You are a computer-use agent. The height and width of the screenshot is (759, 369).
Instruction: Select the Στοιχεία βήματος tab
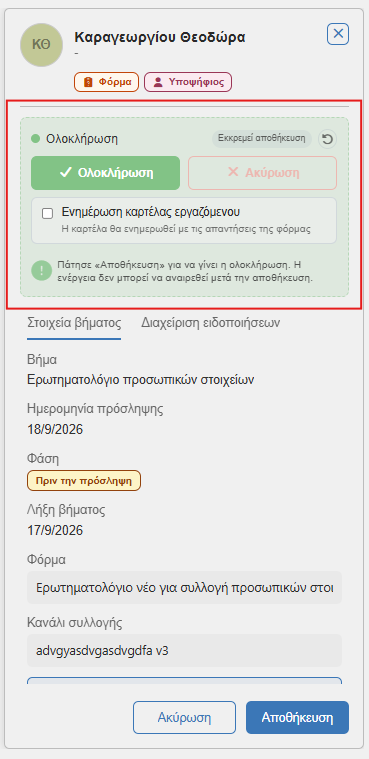click(74, 323)
